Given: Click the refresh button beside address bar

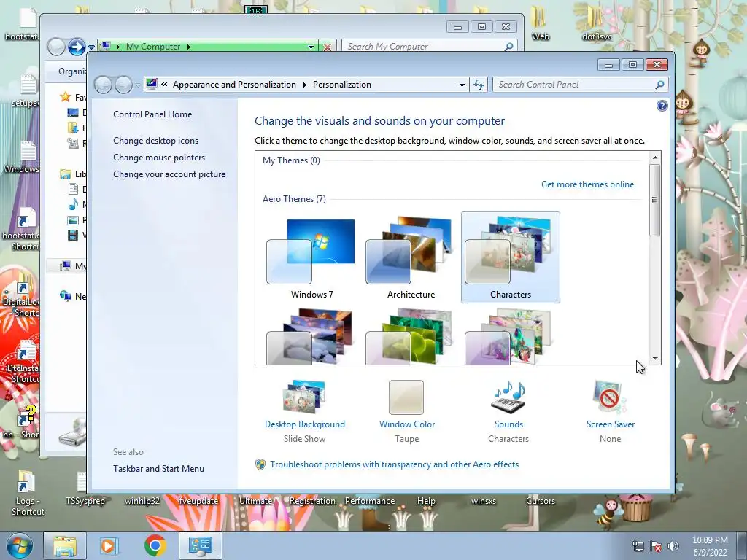Looking at the screenshot, I should 479,85.
